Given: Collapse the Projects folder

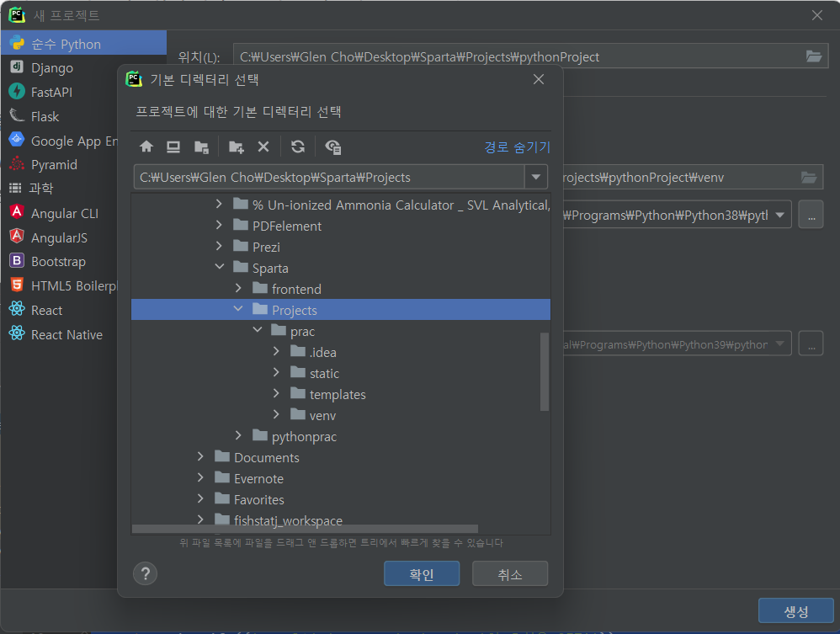Looking at the screenshot, I should (238, 309).
